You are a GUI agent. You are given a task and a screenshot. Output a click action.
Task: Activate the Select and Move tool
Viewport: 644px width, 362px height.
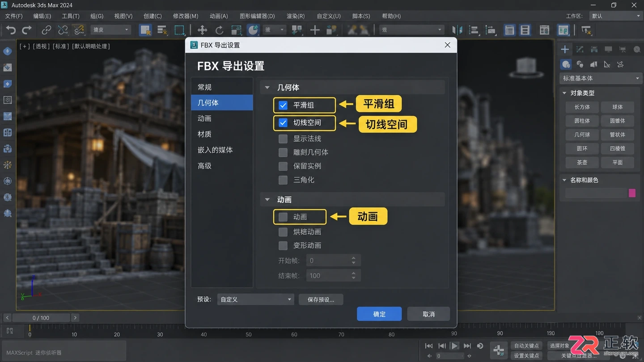click(202, 30)
